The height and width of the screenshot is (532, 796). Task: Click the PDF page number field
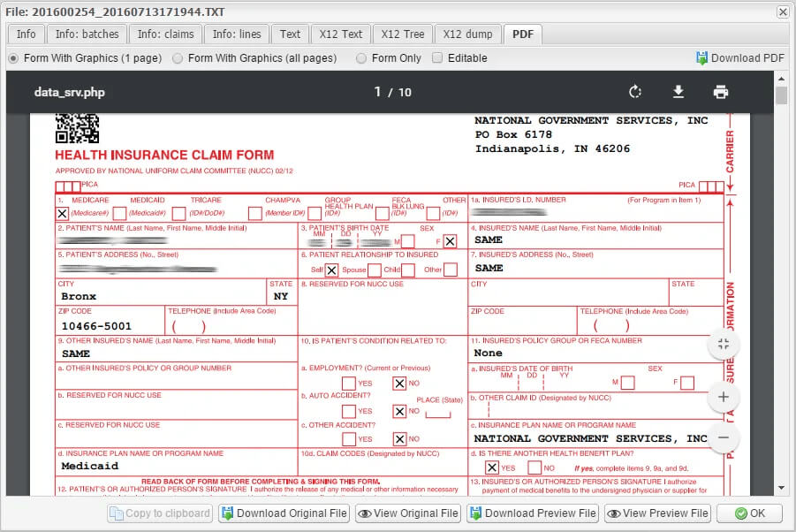[378, 92]
